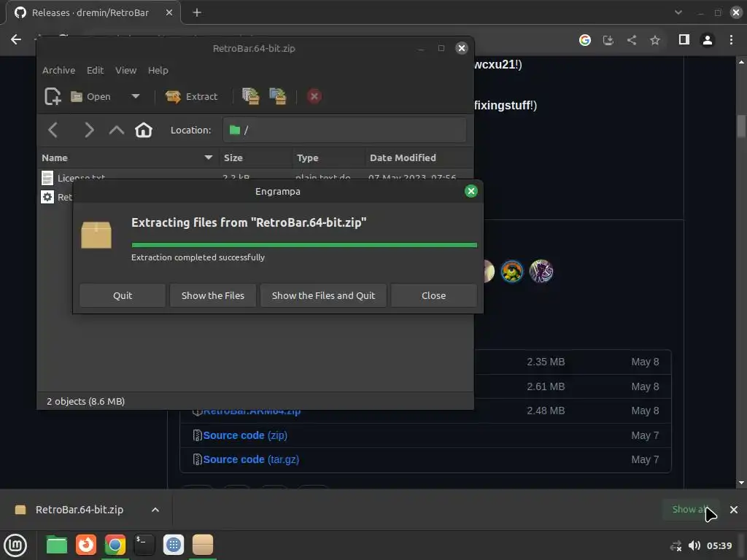Image resolution: width=747 pixels, height=560 pixels.
Task: Click the add folder to archive icon
Action: point(278,96)
